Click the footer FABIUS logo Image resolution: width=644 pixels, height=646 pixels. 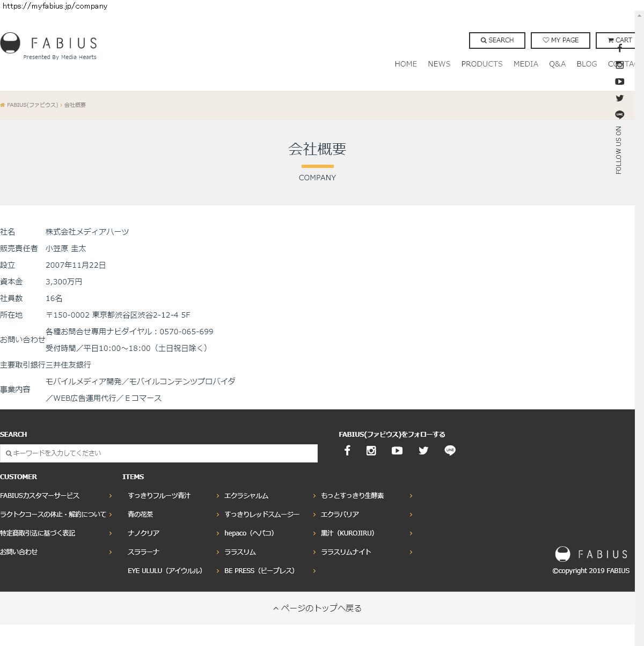click(x=591, y=554)
